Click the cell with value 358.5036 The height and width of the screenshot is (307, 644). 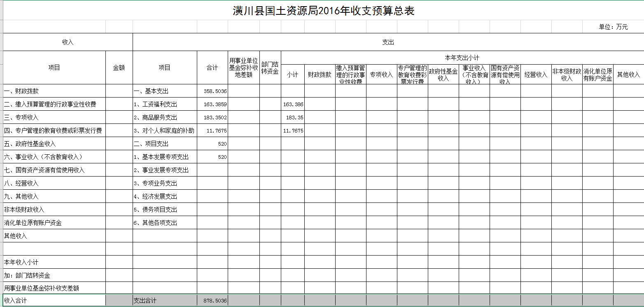[212, 91]
